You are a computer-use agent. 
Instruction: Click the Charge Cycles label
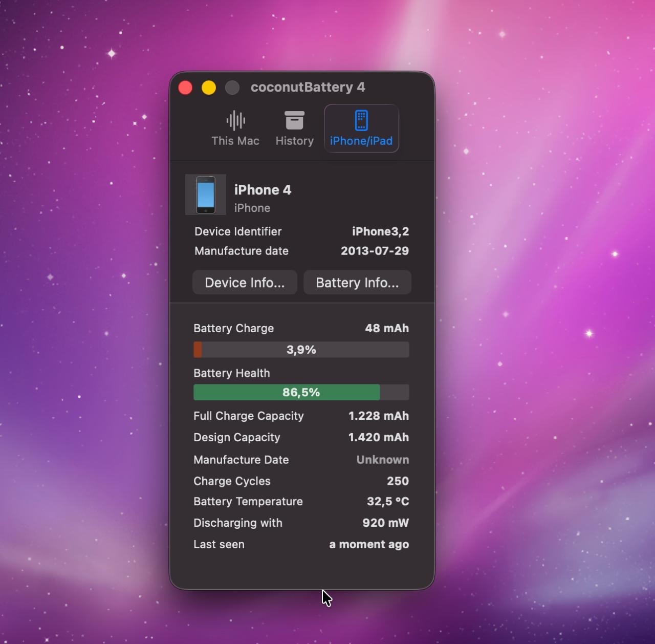[232, 481]
